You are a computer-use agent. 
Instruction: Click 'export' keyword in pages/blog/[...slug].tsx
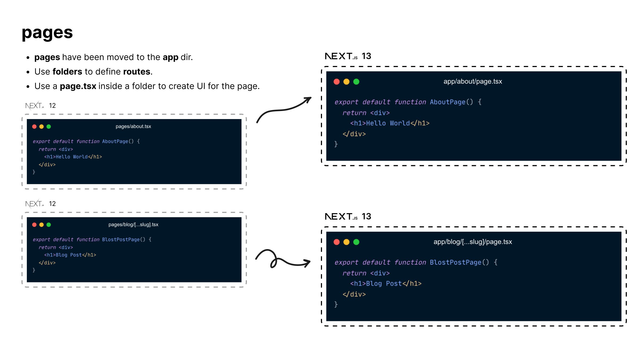41,240
